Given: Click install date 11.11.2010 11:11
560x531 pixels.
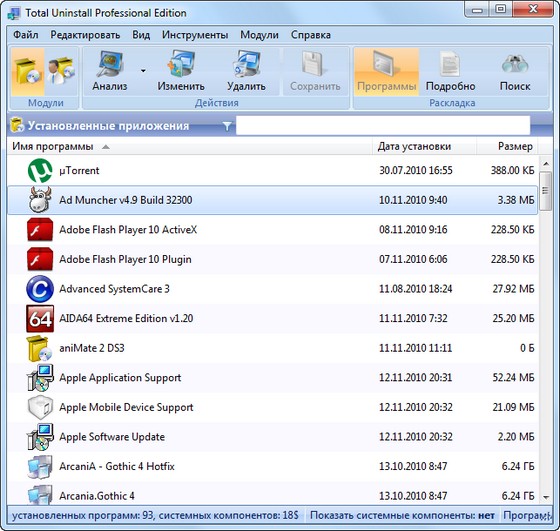Looking at the screenshot, I should tap(415, 348).
